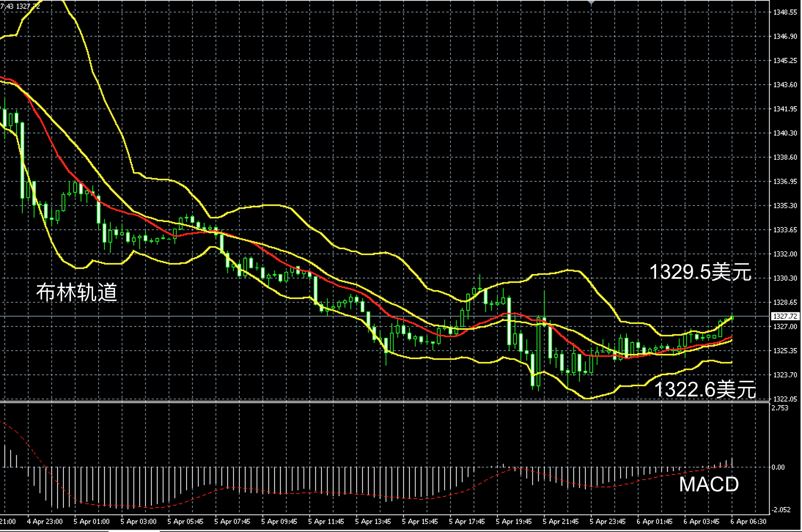802x532 pixels.
Task: Click the 5 Apr 17:45 time label
Action: [467, 521]
